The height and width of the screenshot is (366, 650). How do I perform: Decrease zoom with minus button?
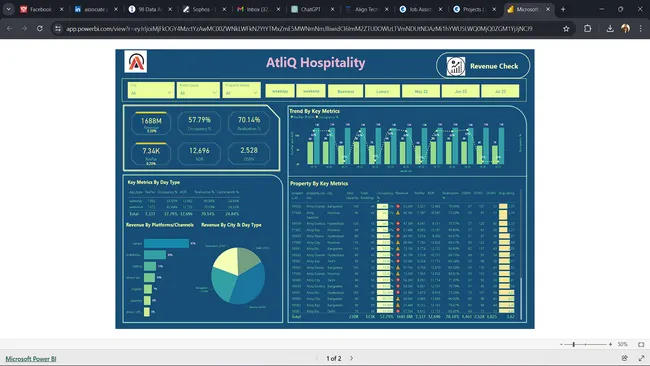click(561, 344)
